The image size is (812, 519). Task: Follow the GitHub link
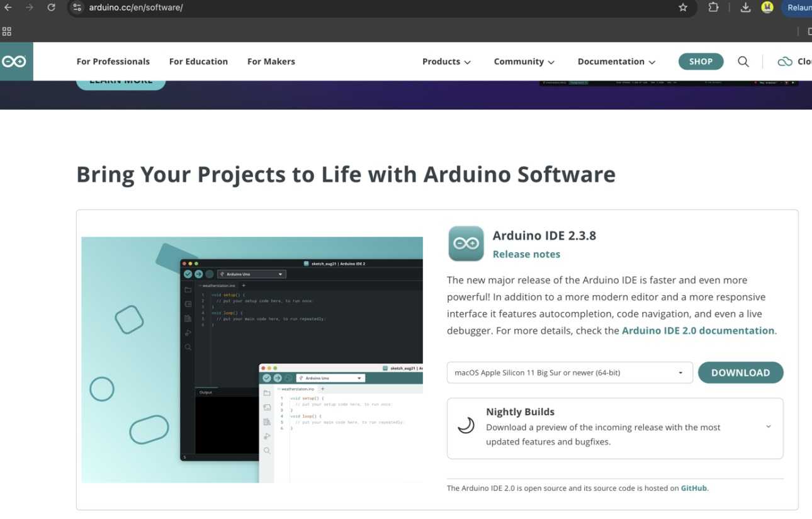[x=694, y=488]
